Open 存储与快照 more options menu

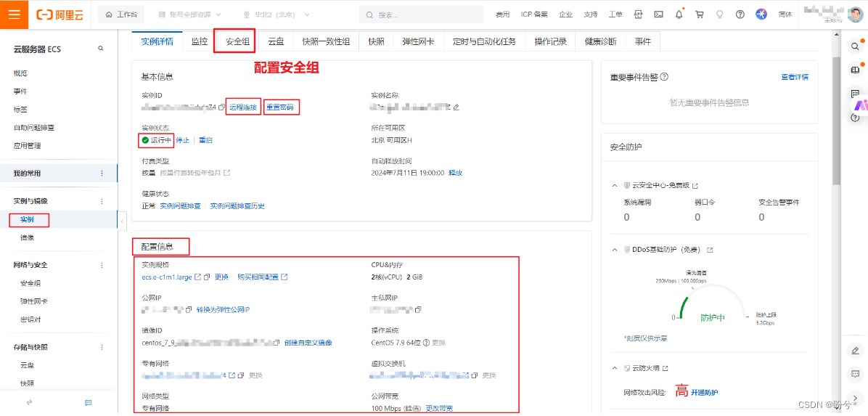(102, 347)
